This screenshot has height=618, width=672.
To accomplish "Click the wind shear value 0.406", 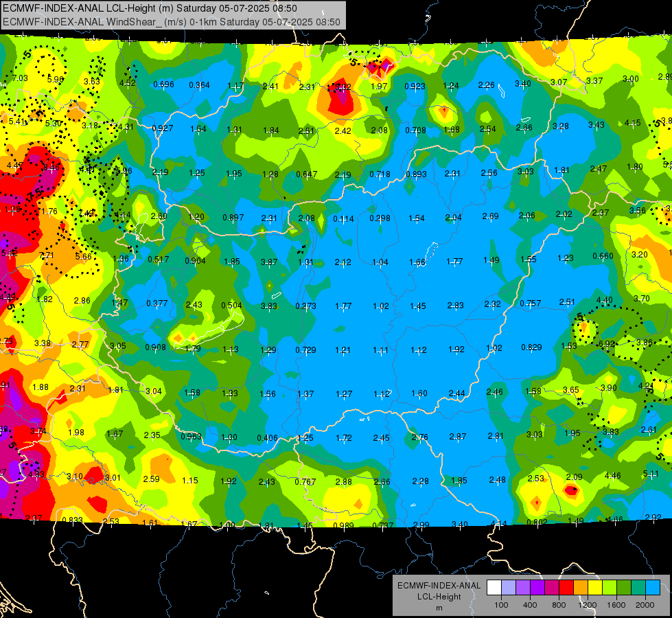I will 268,437.
